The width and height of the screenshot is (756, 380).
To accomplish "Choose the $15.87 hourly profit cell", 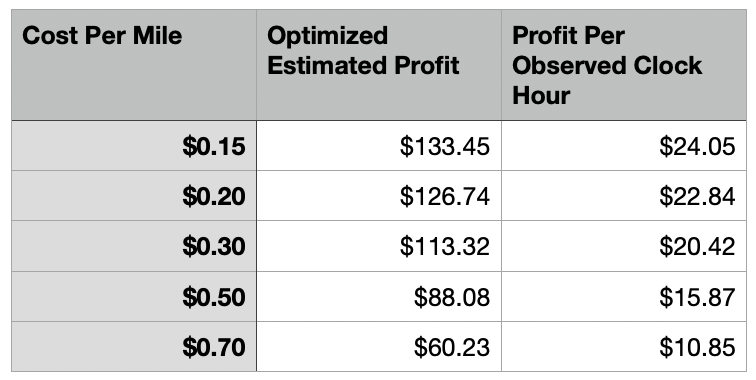I will (624, 296).
